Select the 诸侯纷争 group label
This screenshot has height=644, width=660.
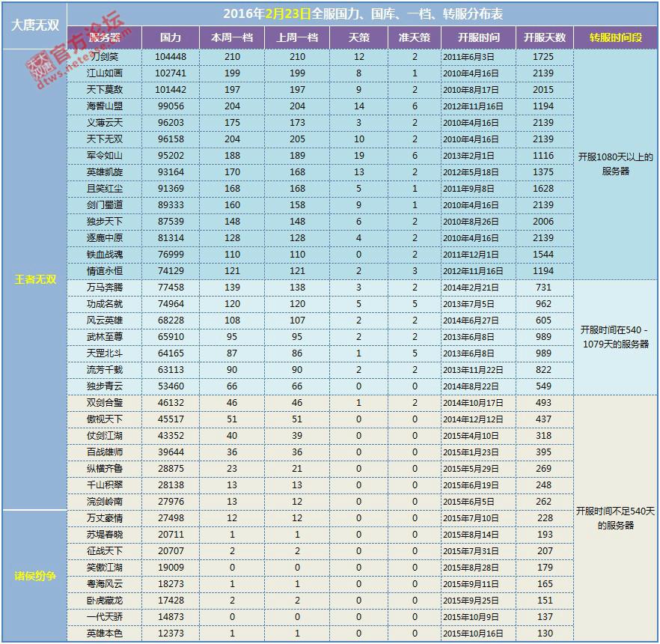tap(34, 576)
